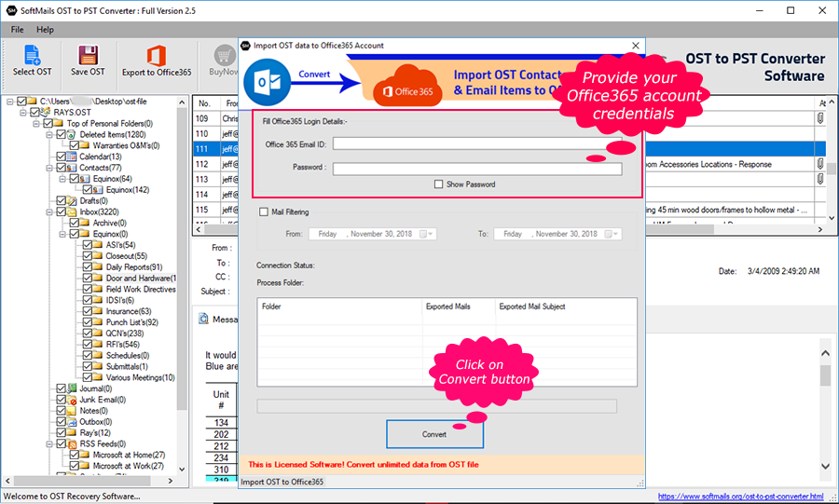Collapse the Deleted Items tree node

(x=49, y=135)
